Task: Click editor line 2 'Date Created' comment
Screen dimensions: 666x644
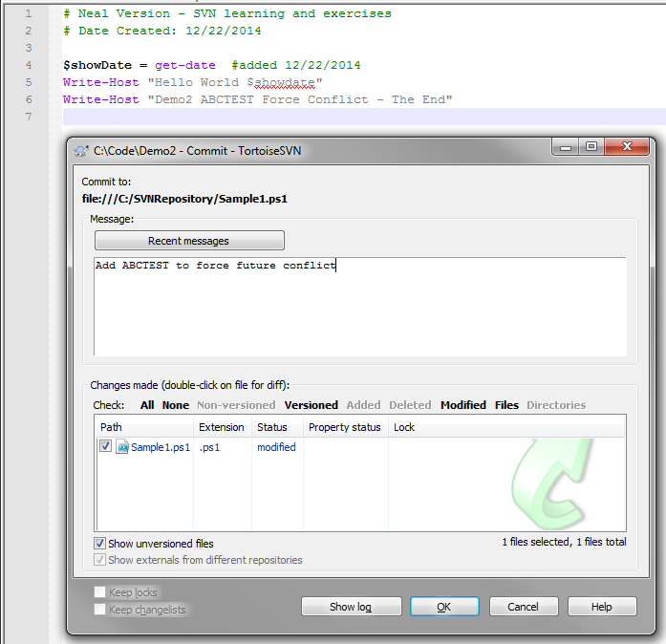Action: (x=127, y=31)
